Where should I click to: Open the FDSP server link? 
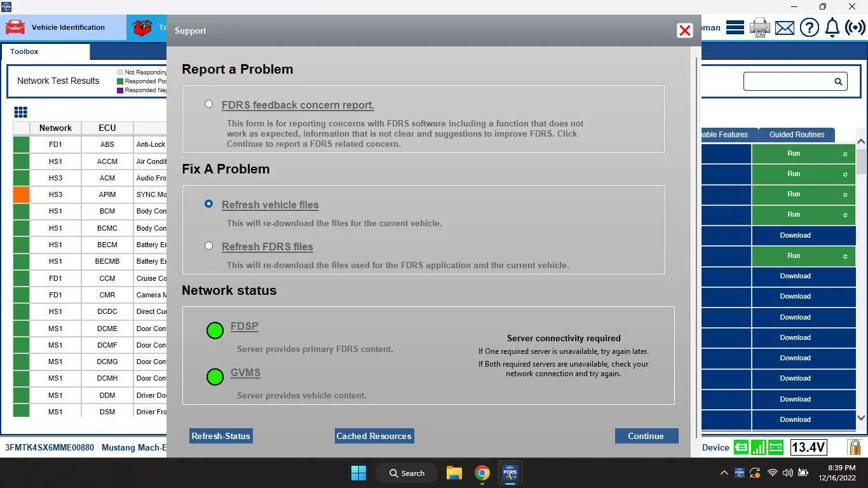245,326
